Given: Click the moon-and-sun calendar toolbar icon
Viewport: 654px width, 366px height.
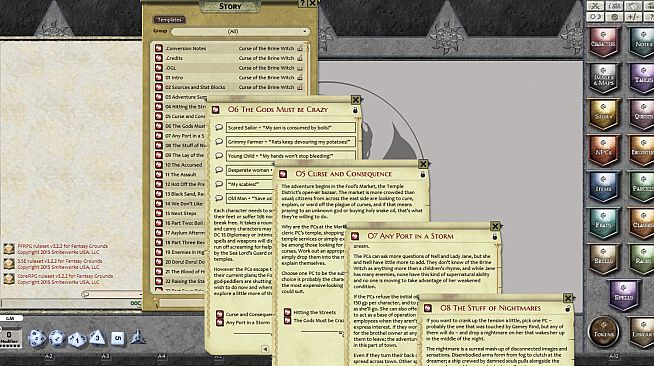Looking at the screenshot, I should (x=595, y=17).
